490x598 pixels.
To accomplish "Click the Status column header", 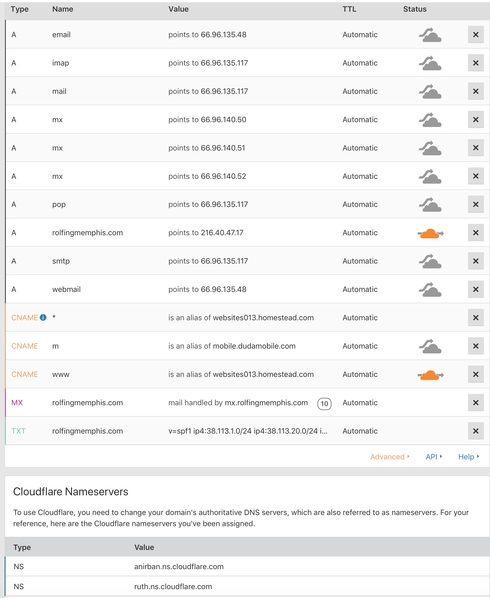I will (x=415, y=9).
